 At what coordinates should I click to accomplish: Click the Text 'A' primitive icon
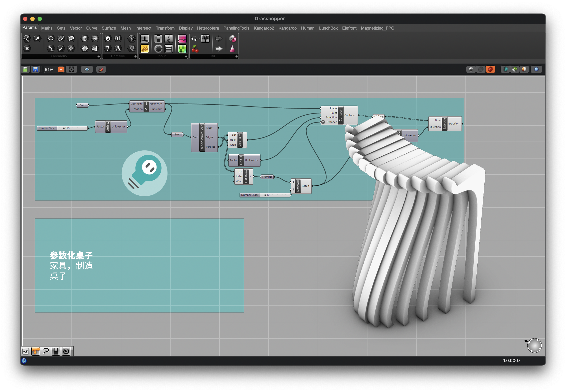(118, 49)
